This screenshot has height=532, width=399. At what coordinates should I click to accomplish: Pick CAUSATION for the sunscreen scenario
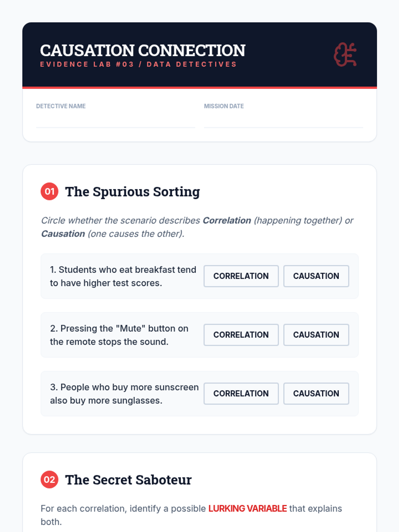tap(316, 394)
